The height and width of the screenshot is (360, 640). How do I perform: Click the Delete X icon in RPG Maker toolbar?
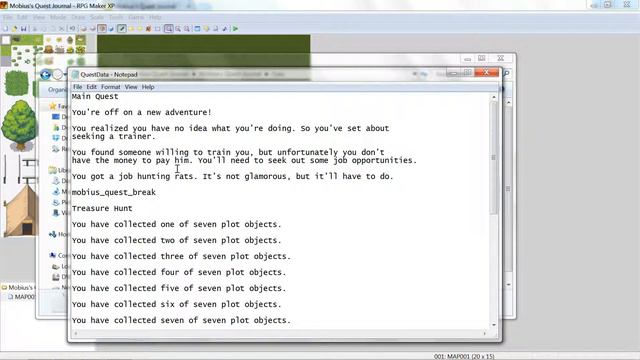(62, 29)
